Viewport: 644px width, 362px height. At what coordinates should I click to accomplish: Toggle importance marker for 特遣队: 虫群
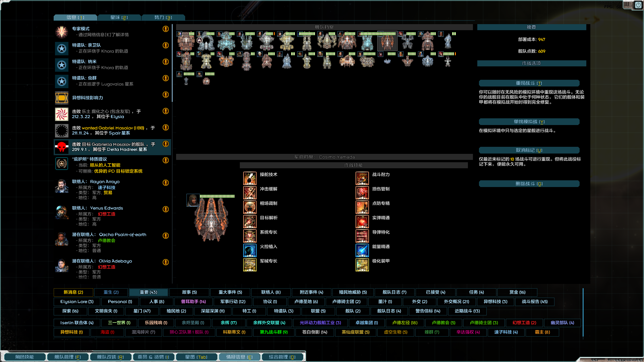pos(166,78)
